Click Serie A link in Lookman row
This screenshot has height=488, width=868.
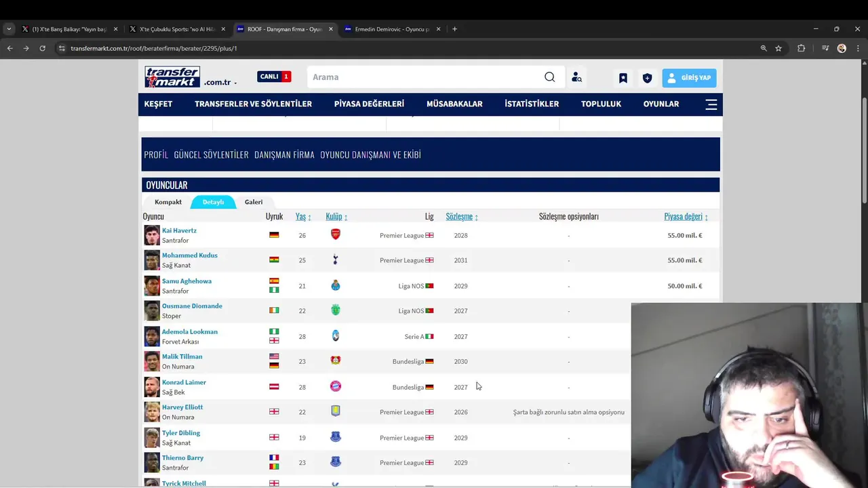414,336
